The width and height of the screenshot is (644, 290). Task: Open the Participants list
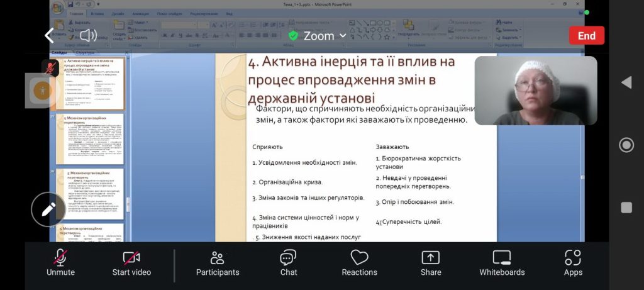[218, 262]
